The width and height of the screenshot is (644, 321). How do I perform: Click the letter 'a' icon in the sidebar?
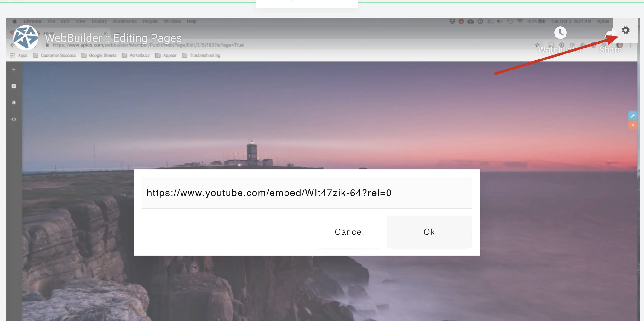(14, 103)
